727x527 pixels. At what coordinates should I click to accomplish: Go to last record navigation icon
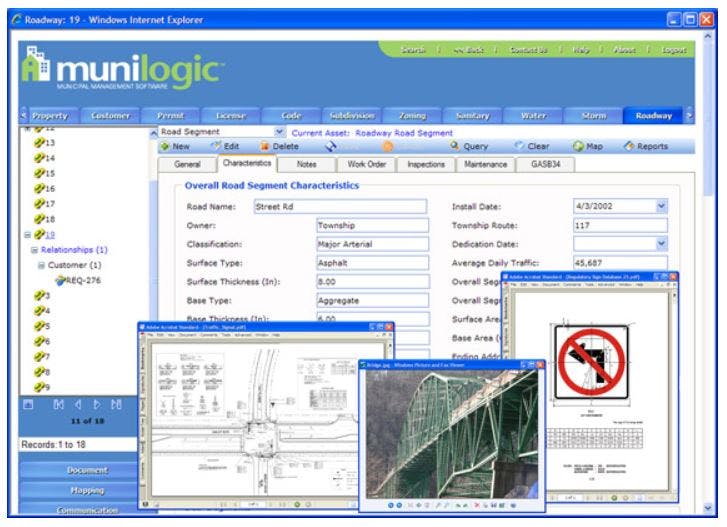coord(116,405)
